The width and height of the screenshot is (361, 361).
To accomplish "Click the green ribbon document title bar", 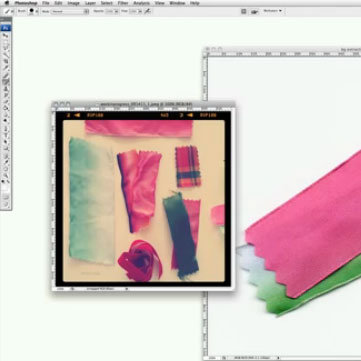I will tap(282, 49).
